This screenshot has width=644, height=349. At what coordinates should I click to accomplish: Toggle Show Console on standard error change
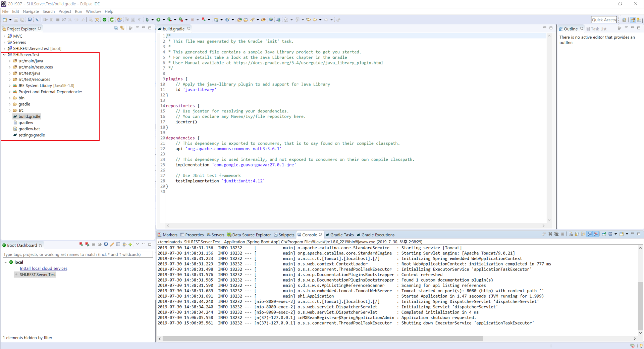tap(596, 234)
